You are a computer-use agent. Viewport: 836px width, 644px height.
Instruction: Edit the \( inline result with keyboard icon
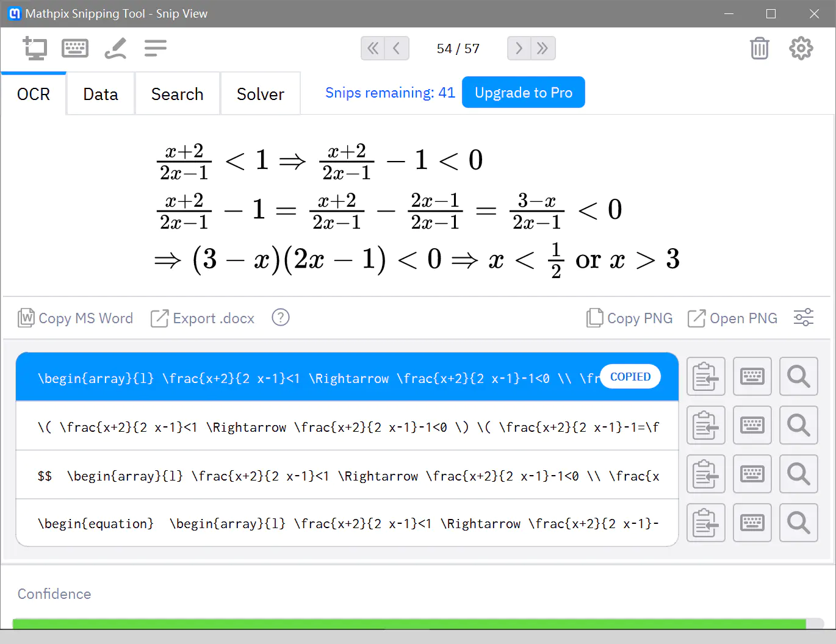752,425
